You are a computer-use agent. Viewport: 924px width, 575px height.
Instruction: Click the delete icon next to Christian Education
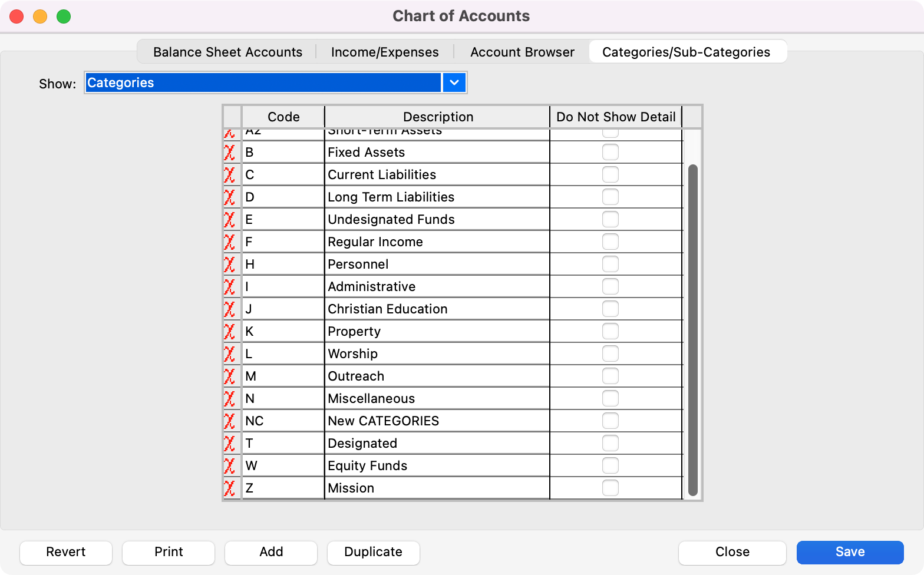tap(229, 309)
